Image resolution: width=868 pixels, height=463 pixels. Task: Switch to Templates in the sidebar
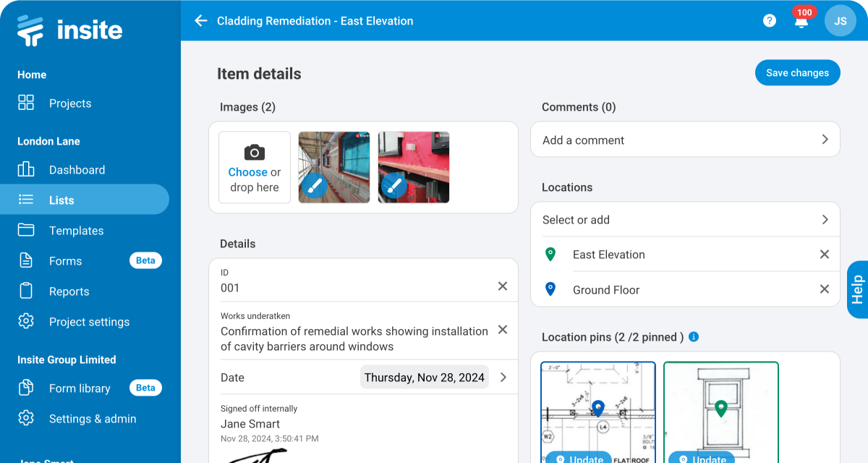[x=75, y=230]
